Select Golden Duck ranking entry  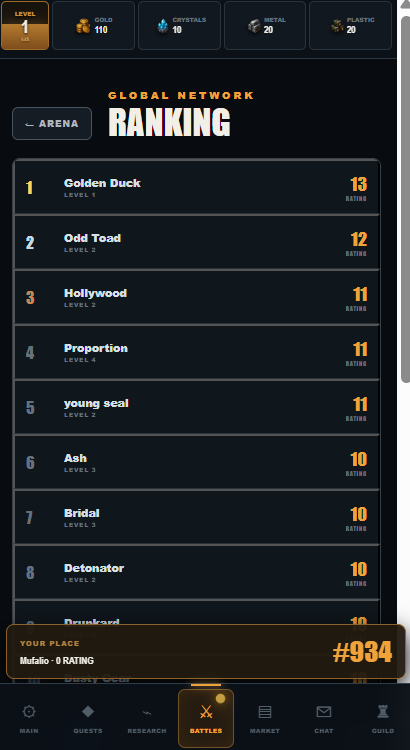tap(197, 188)
